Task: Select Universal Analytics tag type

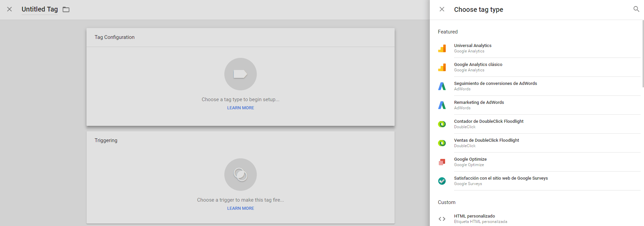Action: coord(539,48)
